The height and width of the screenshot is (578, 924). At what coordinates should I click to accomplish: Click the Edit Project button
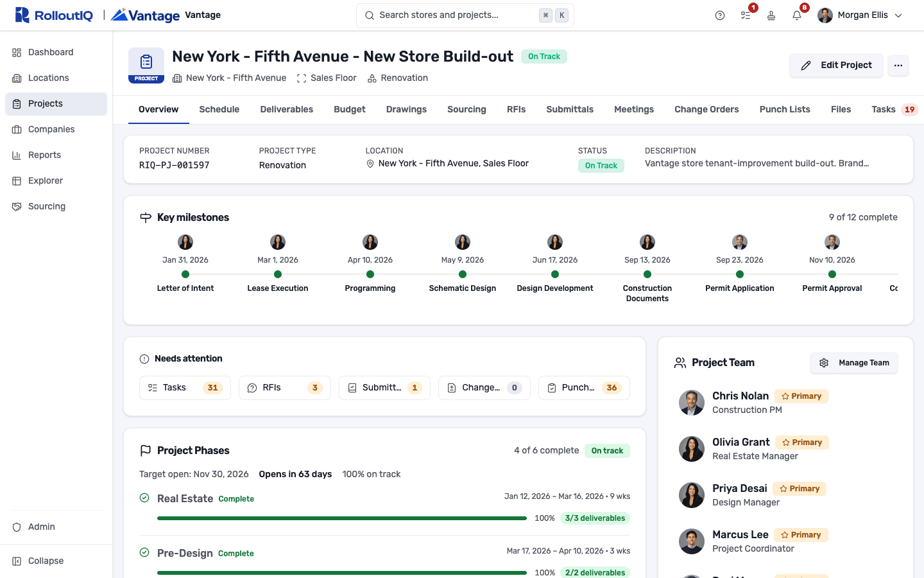(836, 65)
